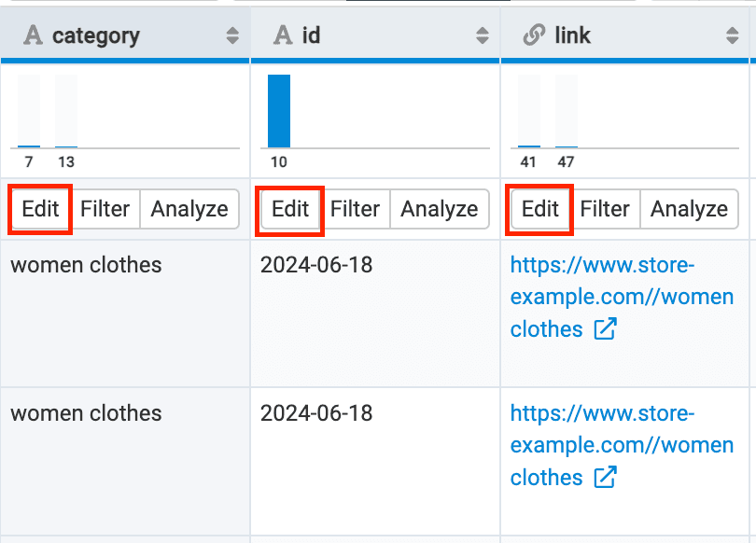The image size is (756, 543).
Task: Toggle sort arrows on category column
Action: coord(232,36)
